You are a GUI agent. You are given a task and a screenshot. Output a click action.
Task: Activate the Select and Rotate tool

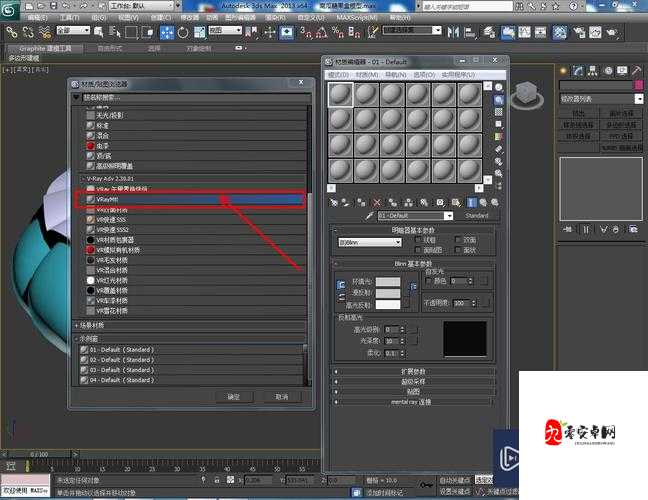tap(183, 32)
